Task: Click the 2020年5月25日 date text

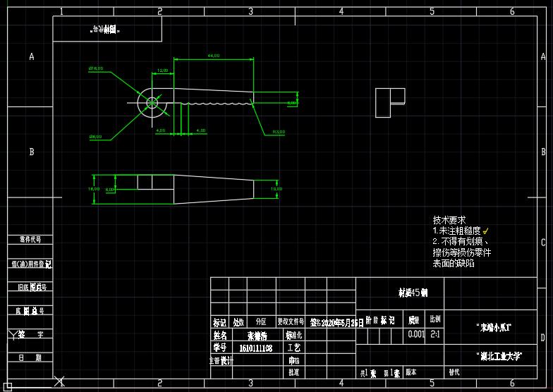Action: 342,323
